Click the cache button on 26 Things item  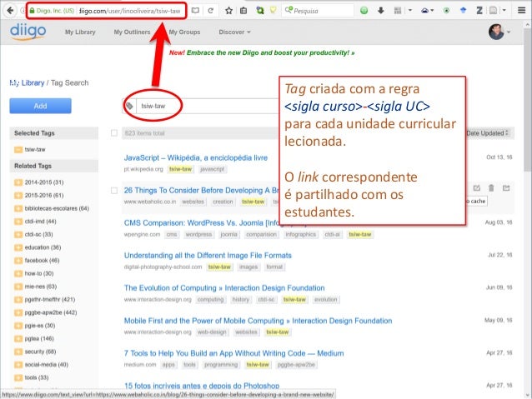click(477, 201)
